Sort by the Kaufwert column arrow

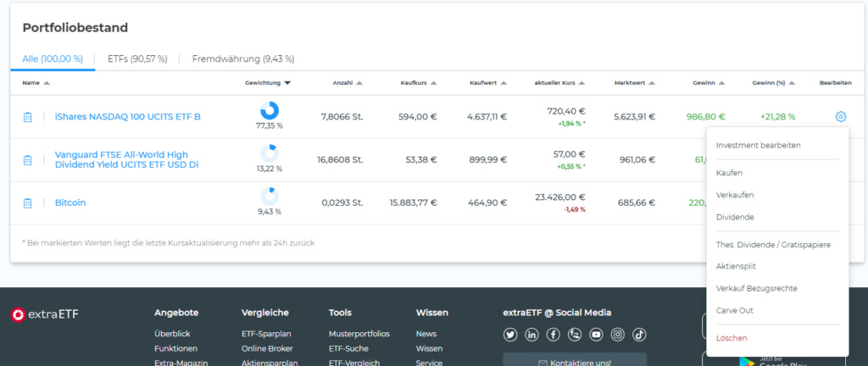pos(504,84)
